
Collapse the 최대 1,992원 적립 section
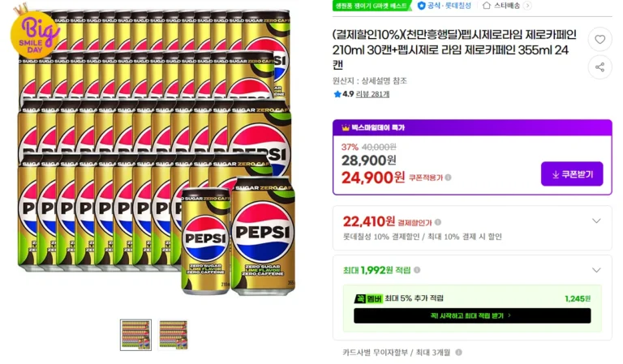click(x=596, y=270)
